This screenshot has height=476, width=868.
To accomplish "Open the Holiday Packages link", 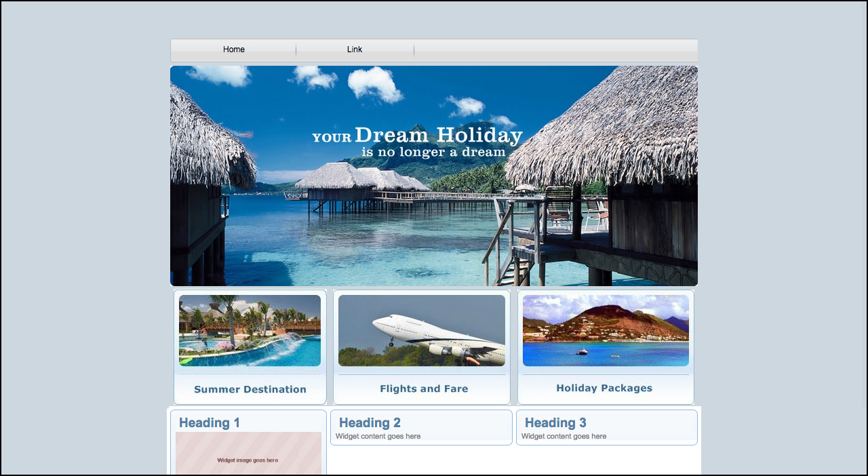I will pos(604,388).
